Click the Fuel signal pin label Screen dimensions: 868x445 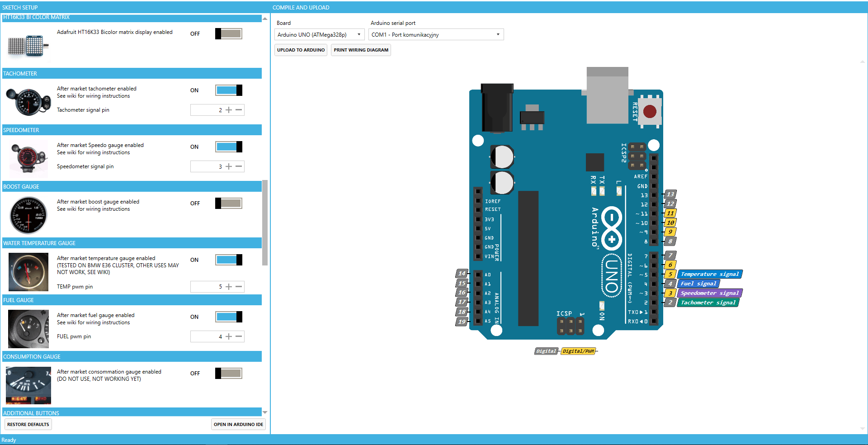coord(698,284)
